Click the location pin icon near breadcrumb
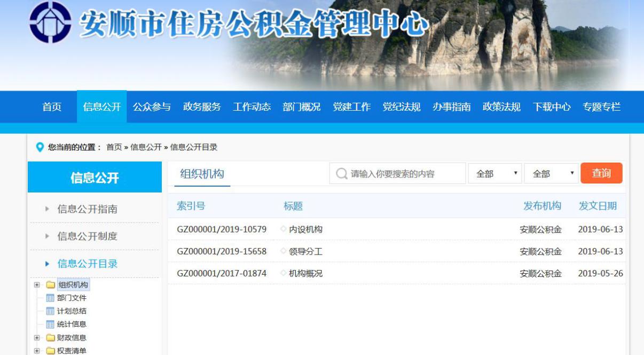The image size is (644, 355). pyautogui.click(x=40, y=148)
